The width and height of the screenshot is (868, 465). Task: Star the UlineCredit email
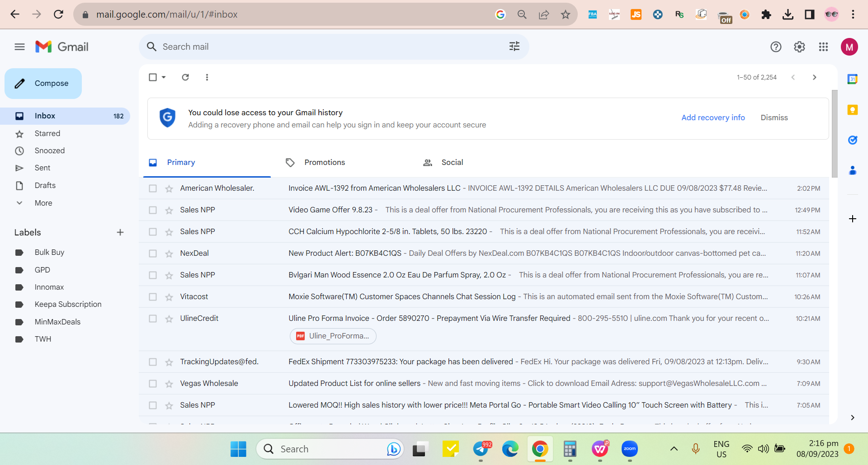click(x=169, y=319)
